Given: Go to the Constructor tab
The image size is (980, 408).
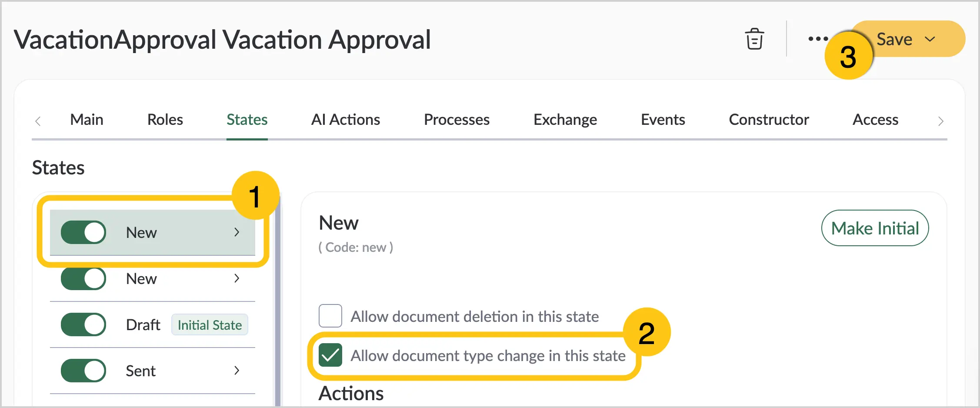Looking at the screenshot, I should tap(769, 120).
